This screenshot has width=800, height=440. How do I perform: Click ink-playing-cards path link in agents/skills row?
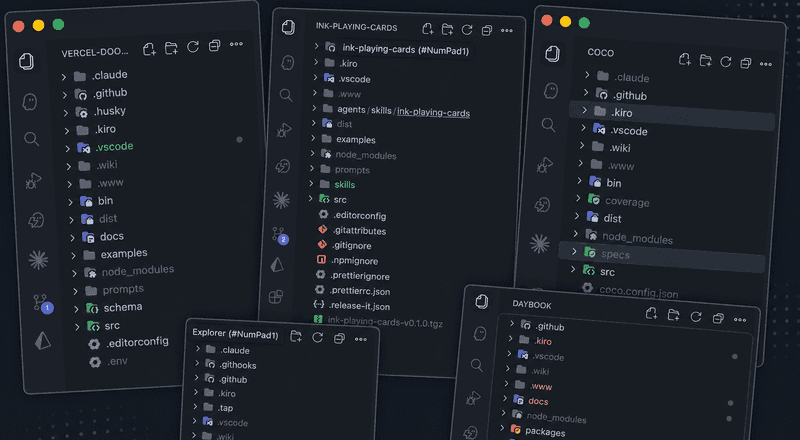tap(433, 113)
